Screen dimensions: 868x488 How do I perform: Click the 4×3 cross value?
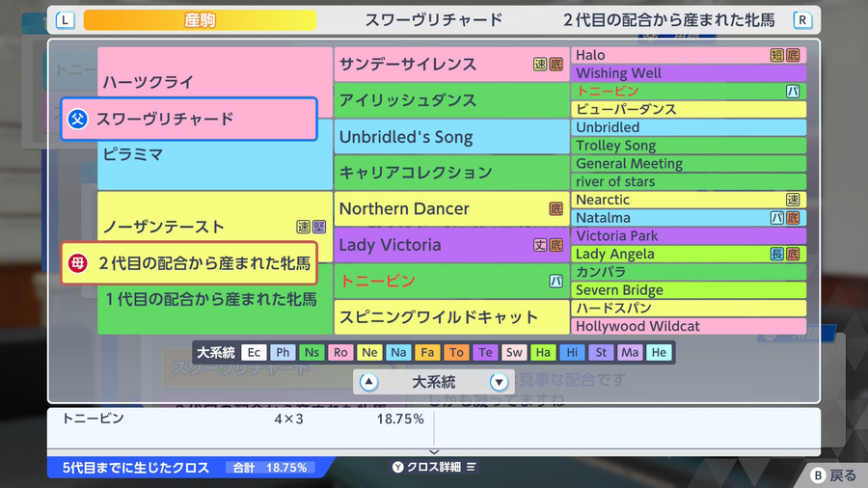(x=288, y=419)
